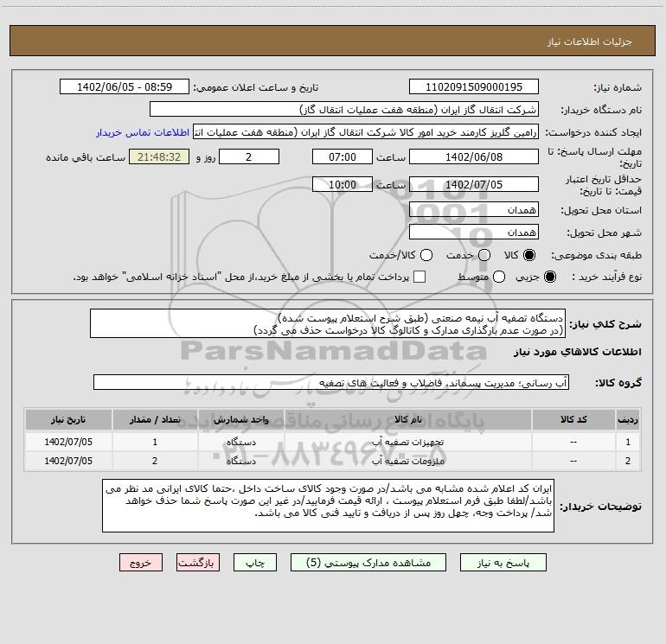
Task: Click the delivery city field همدان
Action: (474, 233)
